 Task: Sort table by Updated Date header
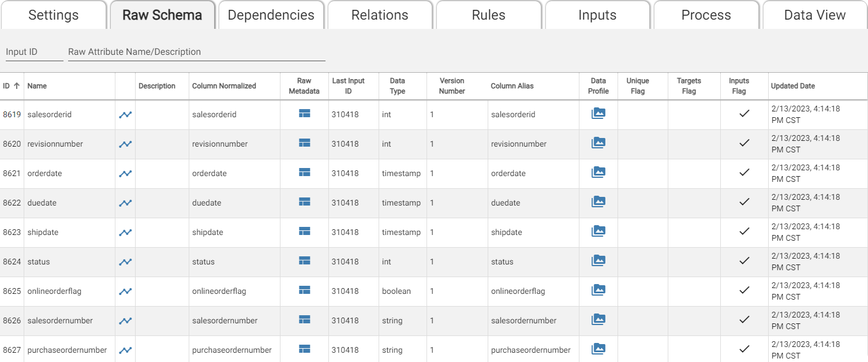(x=792, y=86)
